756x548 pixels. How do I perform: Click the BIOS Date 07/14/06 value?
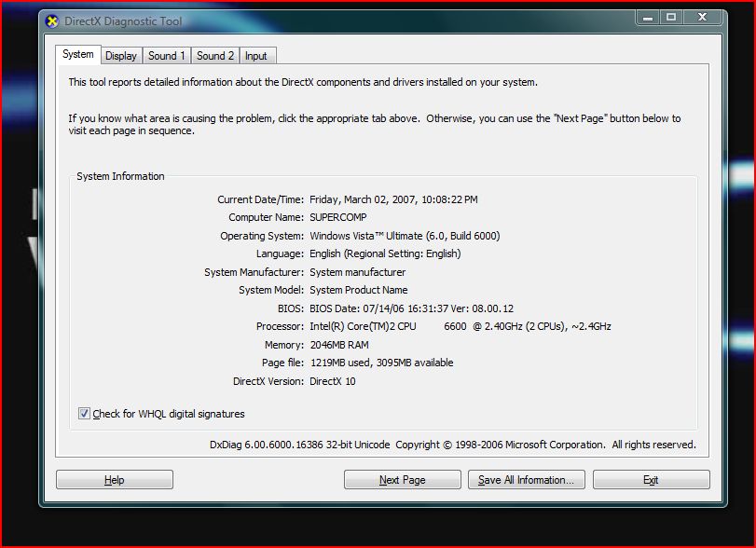click(411, 308)
